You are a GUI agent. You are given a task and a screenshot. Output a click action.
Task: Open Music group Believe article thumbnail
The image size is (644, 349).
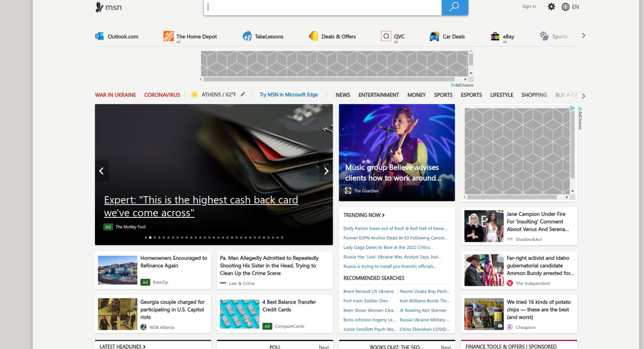click(397, 152)
